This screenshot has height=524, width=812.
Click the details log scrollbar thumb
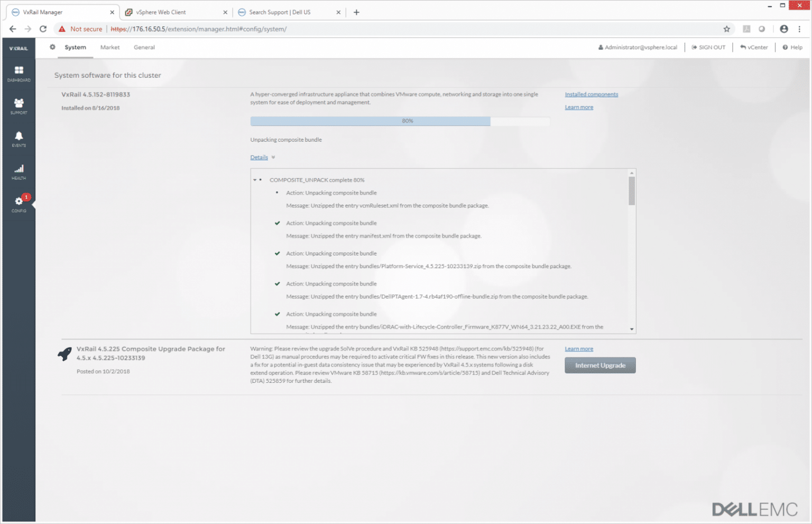coord(632,190)
